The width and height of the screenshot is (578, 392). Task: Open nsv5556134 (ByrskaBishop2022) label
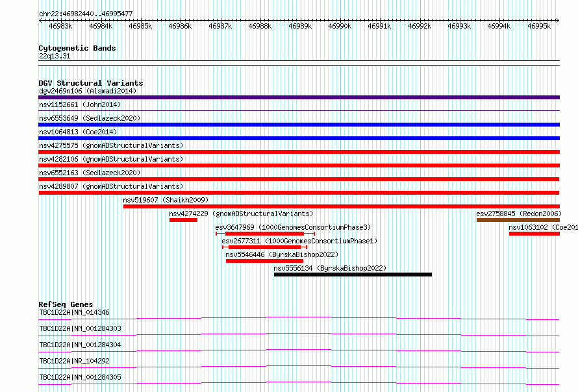point(330,268)
